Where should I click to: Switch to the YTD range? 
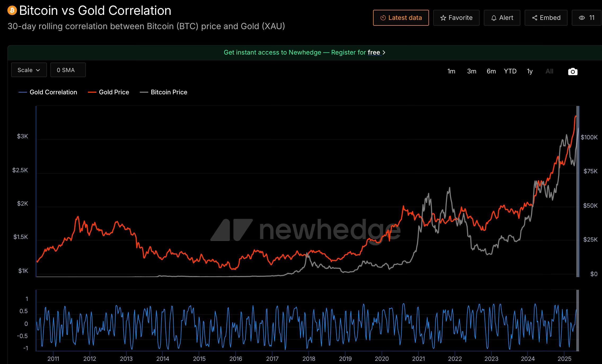coord(510,71)
